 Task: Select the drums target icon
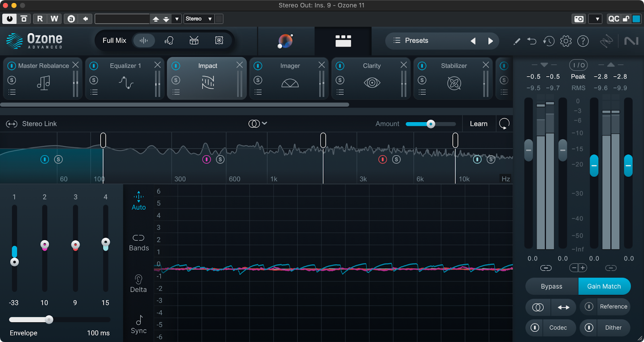(194, 40)
